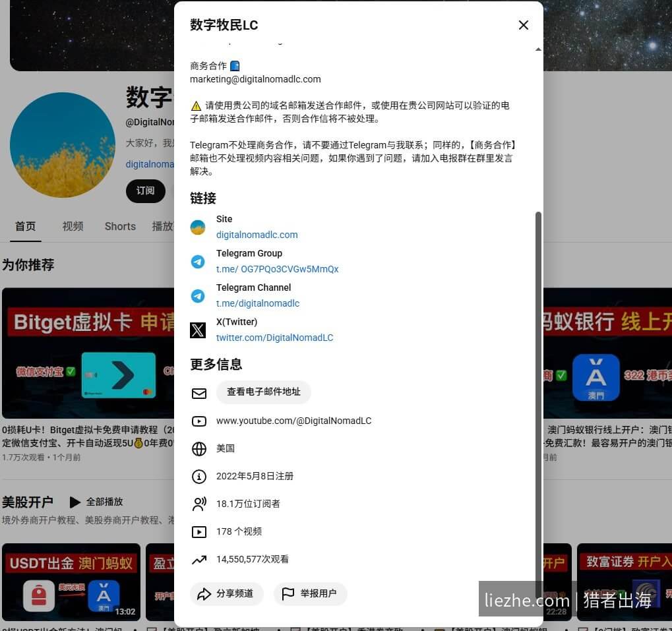Viewport: 672px width, 631px height.
Task: Click the envelope email icon
Action: click(199, 393)
